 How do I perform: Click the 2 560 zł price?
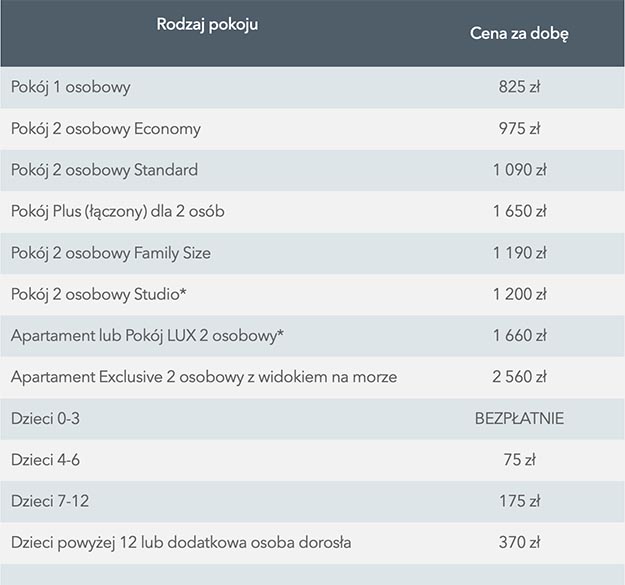coord(519,377)
